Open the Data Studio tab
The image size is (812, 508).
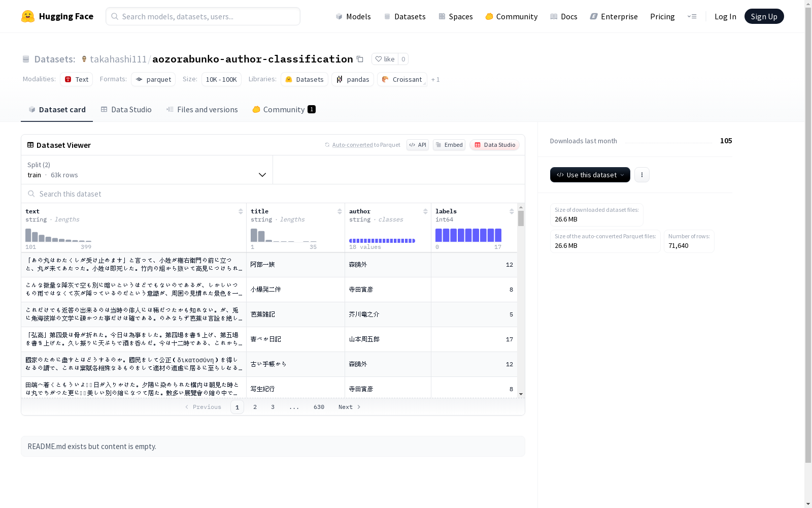coord(126,109)
